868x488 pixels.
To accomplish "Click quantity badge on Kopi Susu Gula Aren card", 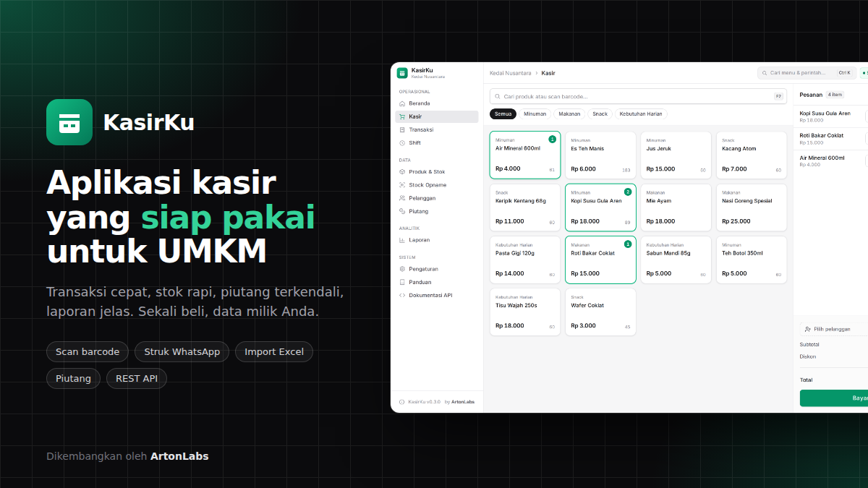I will tap(628, 192).
